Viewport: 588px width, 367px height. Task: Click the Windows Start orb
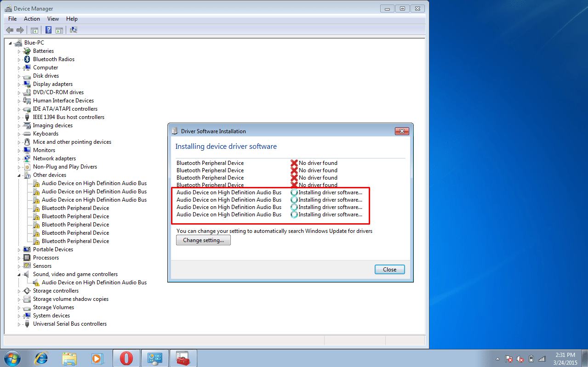12,358
